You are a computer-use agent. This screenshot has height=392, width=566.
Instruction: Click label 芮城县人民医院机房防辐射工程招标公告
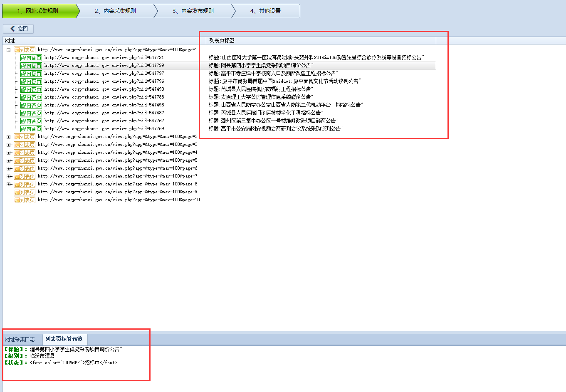pyautogui.click(x=261, y=89)
